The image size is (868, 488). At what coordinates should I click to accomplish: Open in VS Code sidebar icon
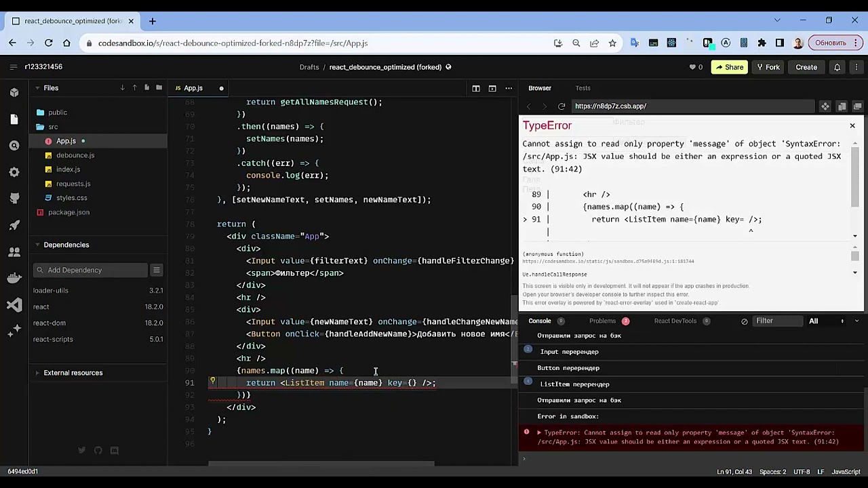[x=14, y=305]
